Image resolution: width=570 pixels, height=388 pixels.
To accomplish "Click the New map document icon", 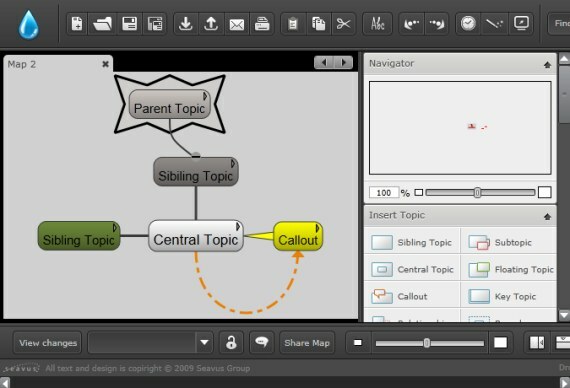I will (77, 24).
